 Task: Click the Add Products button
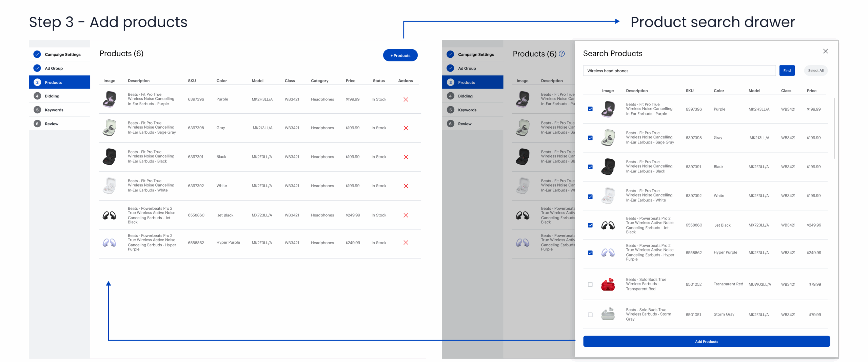tap(706, 341)
